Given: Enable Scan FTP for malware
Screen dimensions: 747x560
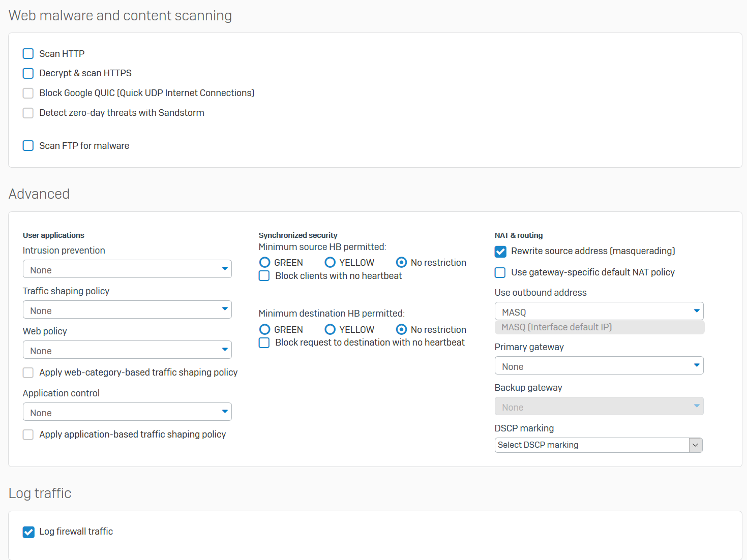Looking at the screenshot, I should click(x=28, y=146).
